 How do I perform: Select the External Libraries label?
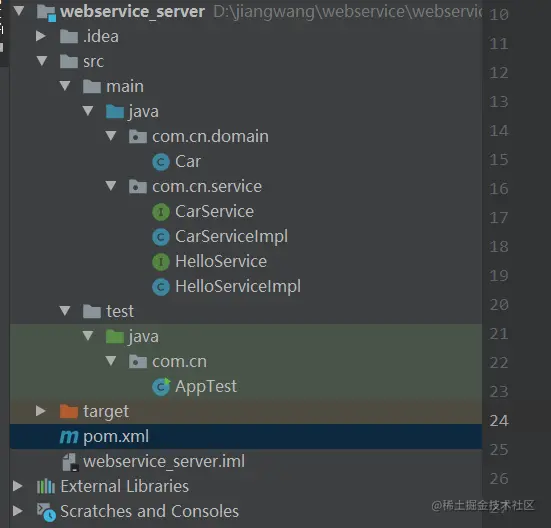(x=125, y=487)
